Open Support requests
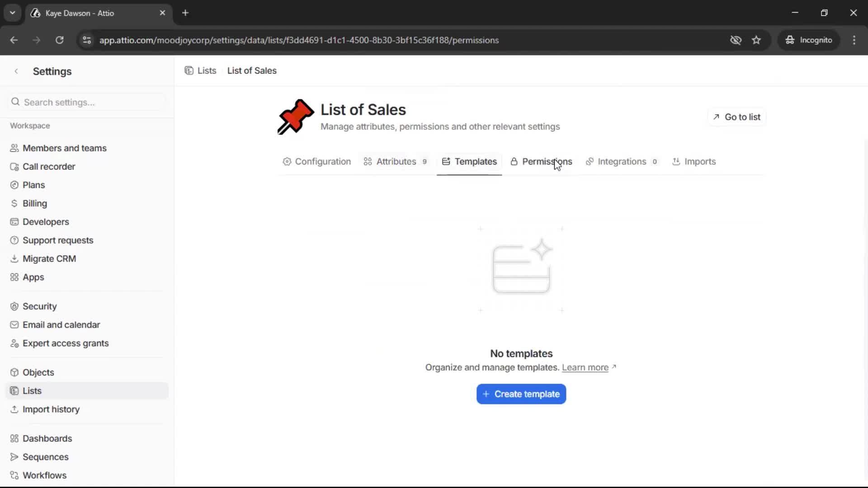 (x=58, y=240)
